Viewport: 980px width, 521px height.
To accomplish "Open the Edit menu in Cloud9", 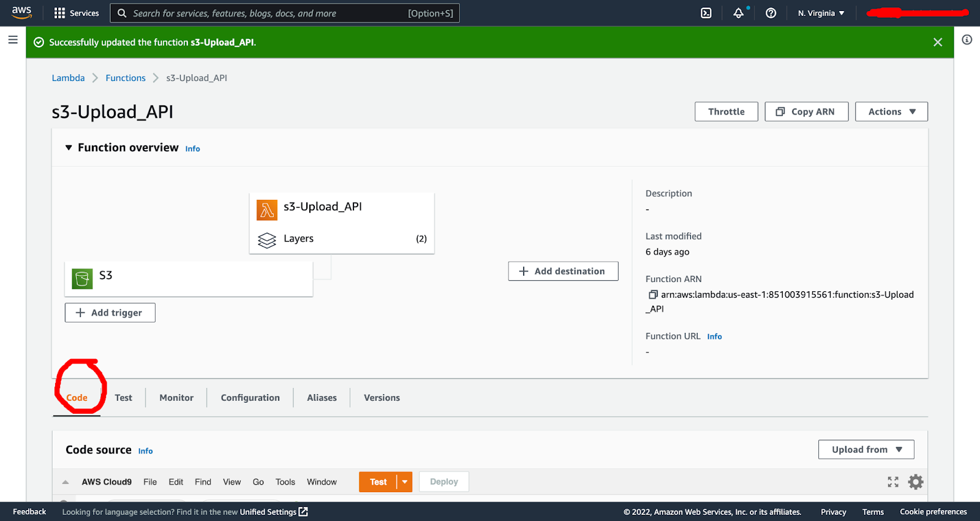I will click(176, 482).
